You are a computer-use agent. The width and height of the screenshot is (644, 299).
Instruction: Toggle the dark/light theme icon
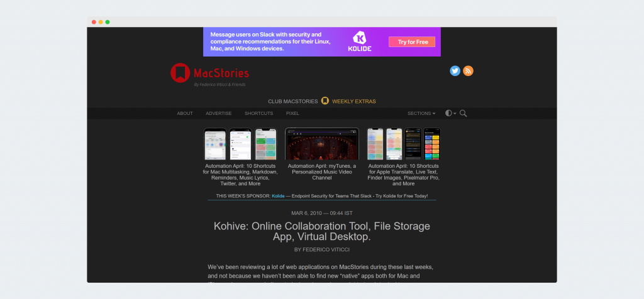(448, 113)
